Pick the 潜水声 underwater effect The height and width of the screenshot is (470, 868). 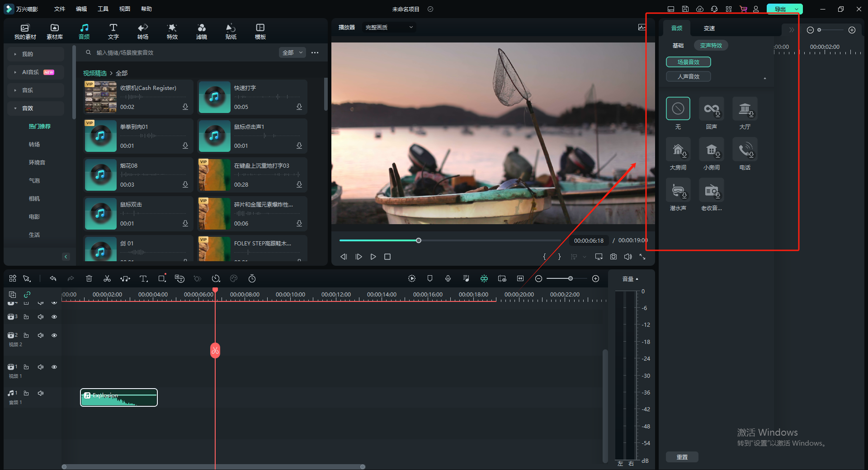pyautogui.click(x=678, y=190)
